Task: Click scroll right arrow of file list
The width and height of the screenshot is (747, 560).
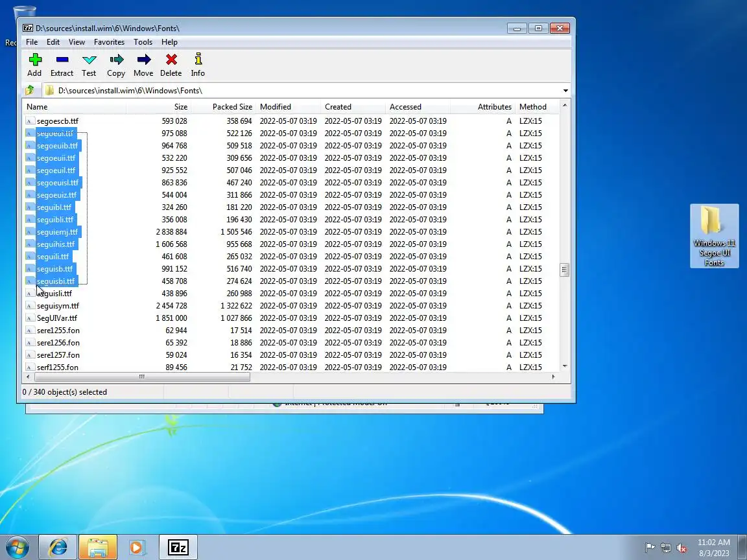Action: [x=554, y=377]
